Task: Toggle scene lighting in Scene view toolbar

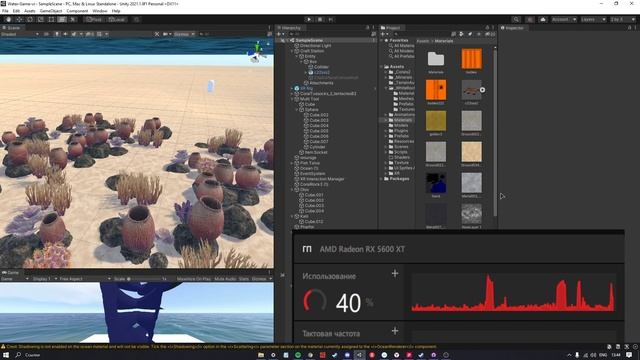Action: click(x=57, y=34)
